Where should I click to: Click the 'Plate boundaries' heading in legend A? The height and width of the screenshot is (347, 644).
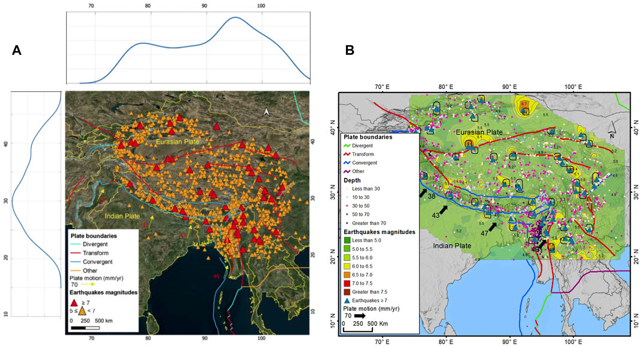[94, 236]
